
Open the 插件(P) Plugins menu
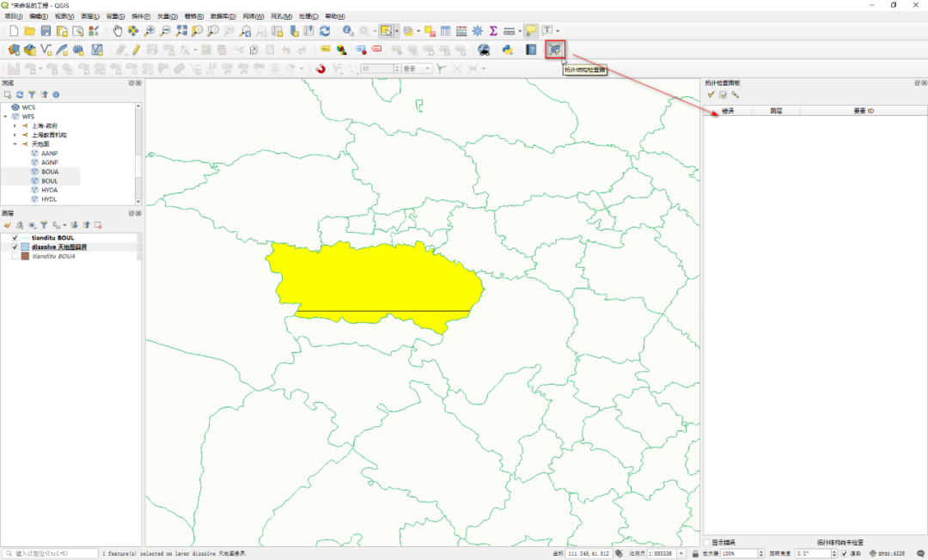pyautogui.click(x=141, y=16)
